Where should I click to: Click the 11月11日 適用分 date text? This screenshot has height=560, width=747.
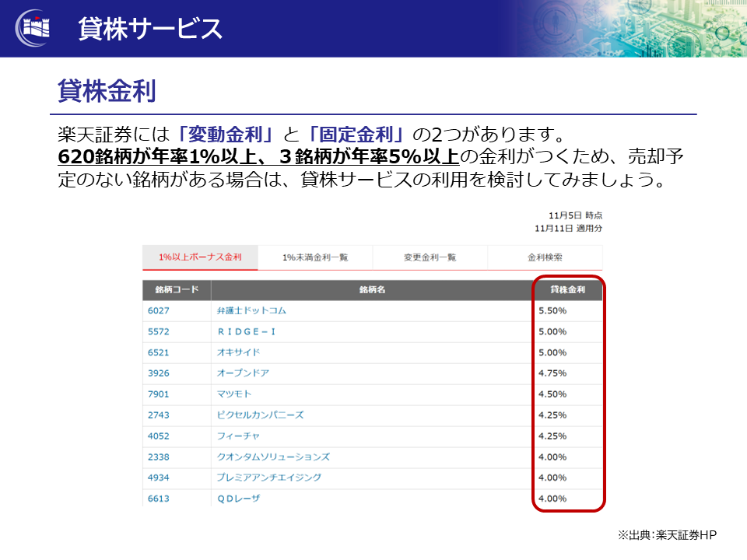568,228
